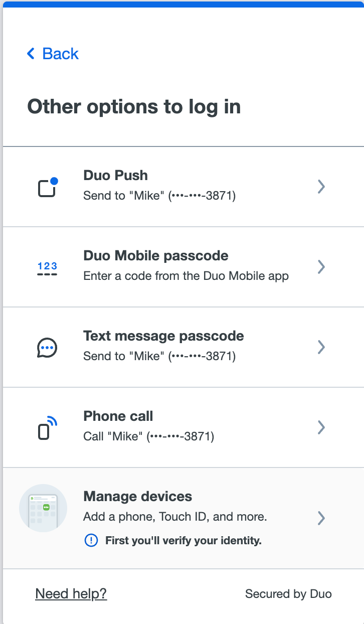This screenshot has height=624, width=364.
Task: Click the Secured by Duo text
Action: pos(288,594)
